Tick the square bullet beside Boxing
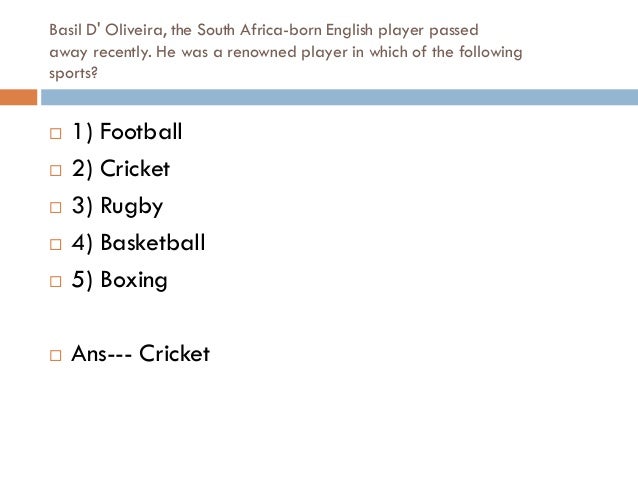Image resolution: width=638 pixels, height=479 pixels. 55,281
